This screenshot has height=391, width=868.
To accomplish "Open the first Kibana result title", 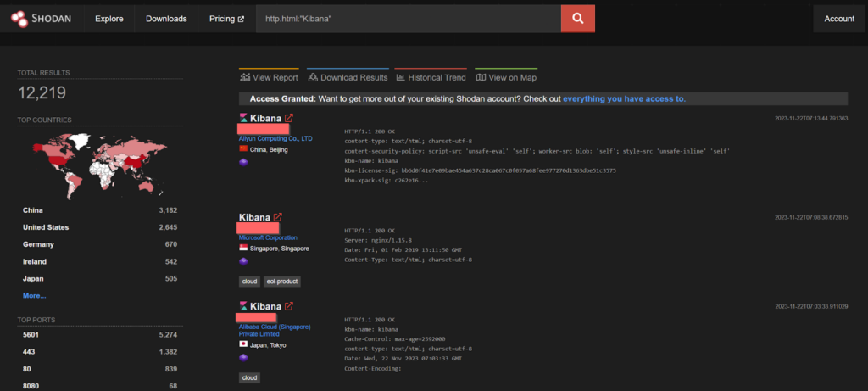I will click(x=265, y=118).
